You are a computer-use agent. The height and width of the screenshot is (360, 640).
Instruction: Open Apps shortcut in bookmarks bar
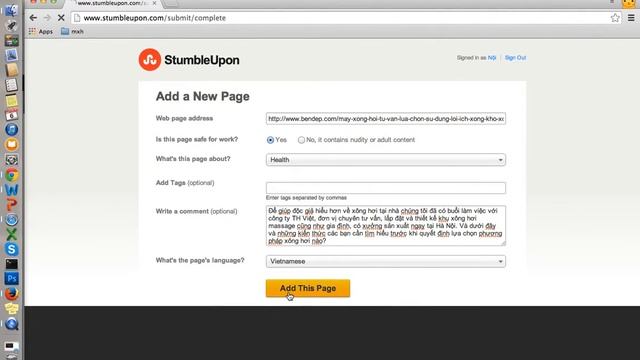(x=41, y=31)
